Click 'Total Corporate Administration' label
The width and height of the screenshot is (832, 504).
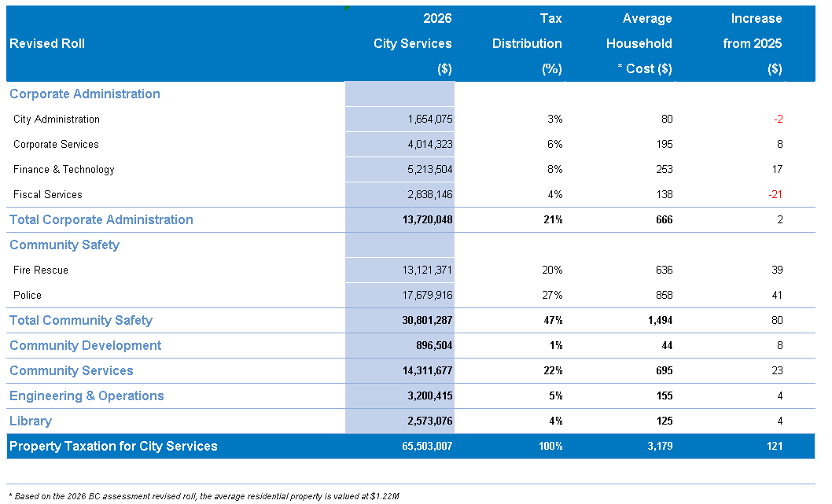[101, 219]
